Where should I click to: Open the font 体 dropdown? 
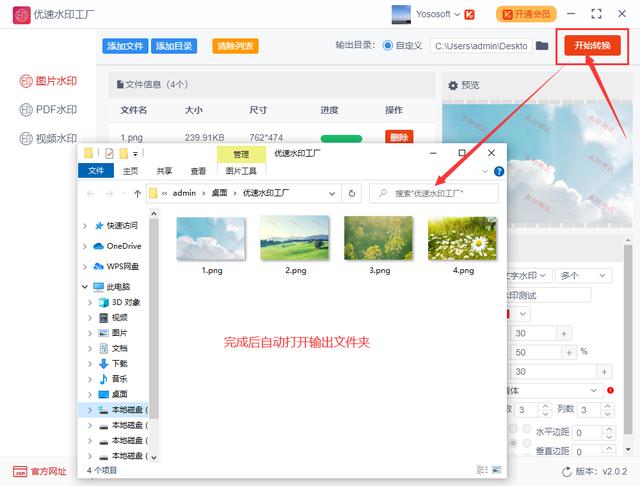[555, 391]
